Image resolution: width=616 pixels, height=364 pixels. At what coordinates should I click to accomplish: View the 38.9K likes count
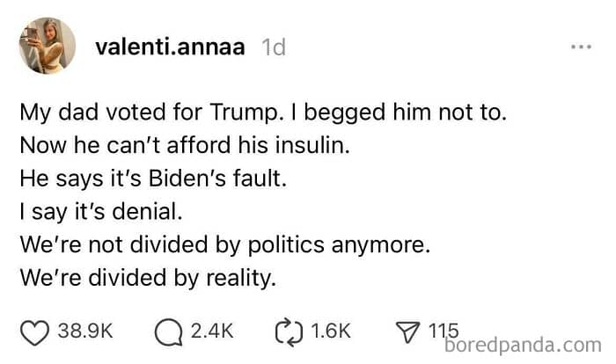(x=84, y=331)
